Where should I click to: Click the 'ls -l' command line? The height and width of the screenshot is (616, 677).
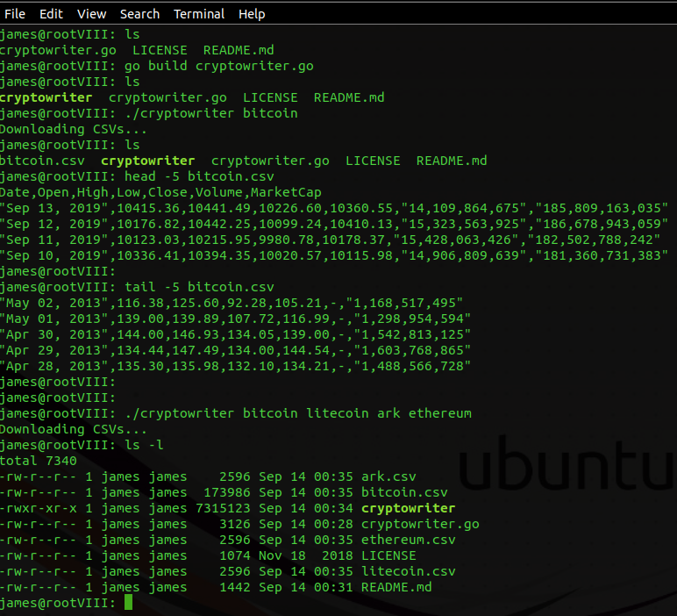pyautogui.click(x=144, y=445)
